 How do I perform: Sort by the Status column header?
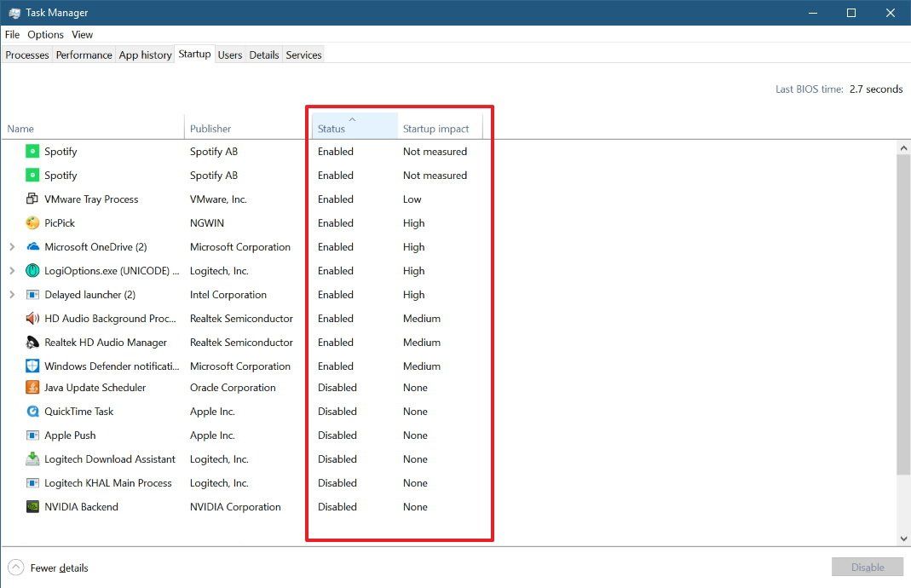tap(333, 128)
